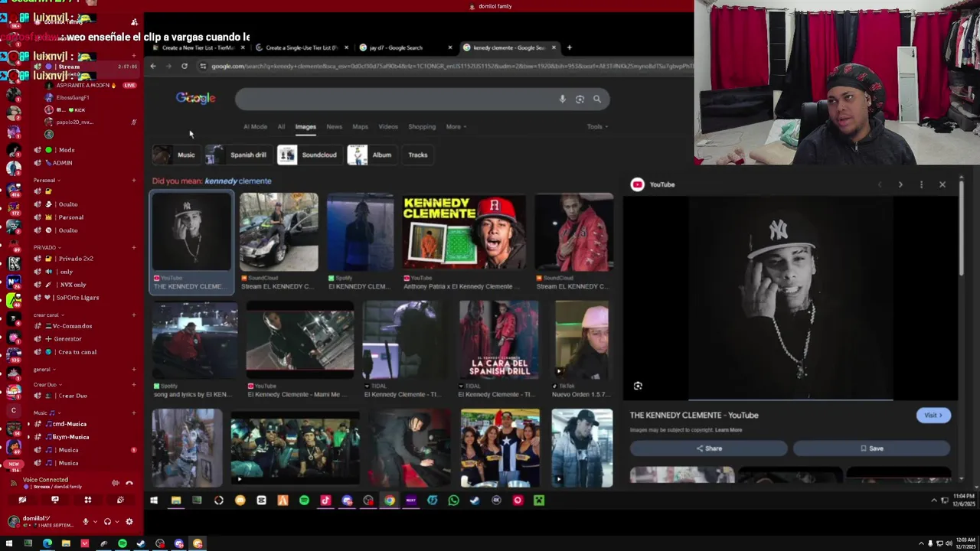Disconnect from voice with the hang-up icon

coord(129,483)
